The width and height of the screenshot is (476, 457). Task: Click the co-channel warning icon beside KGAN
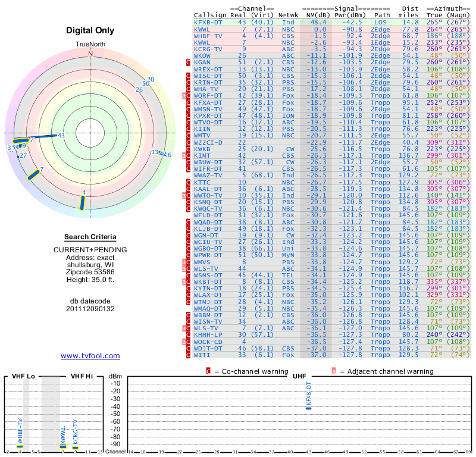189,62
